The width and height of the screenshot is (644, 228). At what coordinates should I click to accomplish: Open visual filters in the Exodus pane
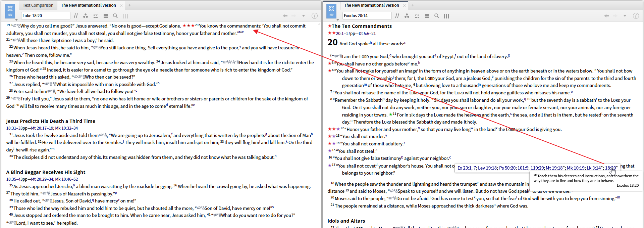407,16
